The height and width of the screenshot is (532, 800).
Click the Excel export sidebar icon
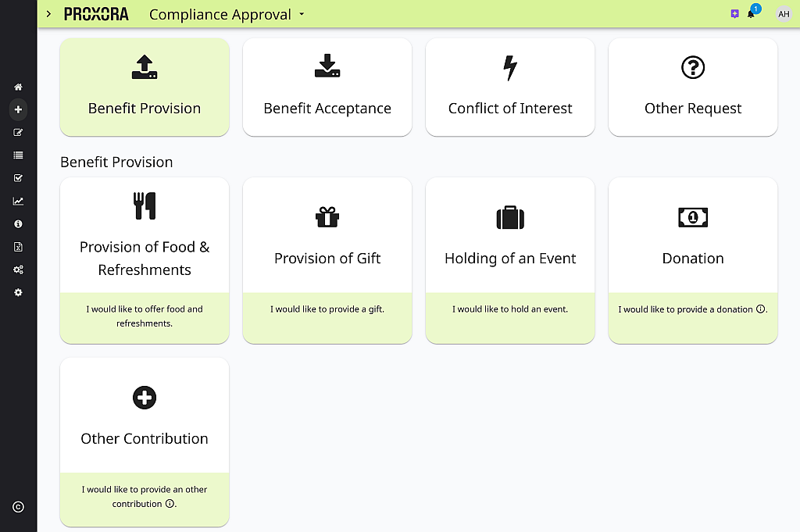[18, 247]
